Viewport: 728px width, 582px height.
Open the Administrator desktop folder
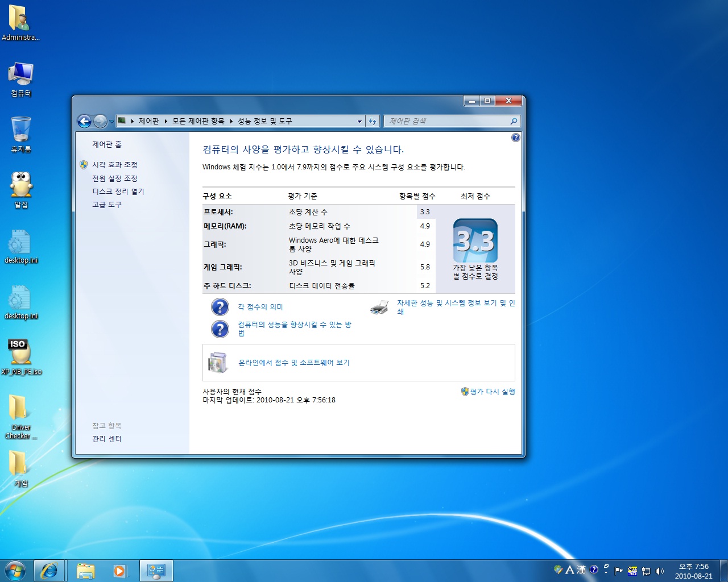pyautogui.click(x=20, y=23)
